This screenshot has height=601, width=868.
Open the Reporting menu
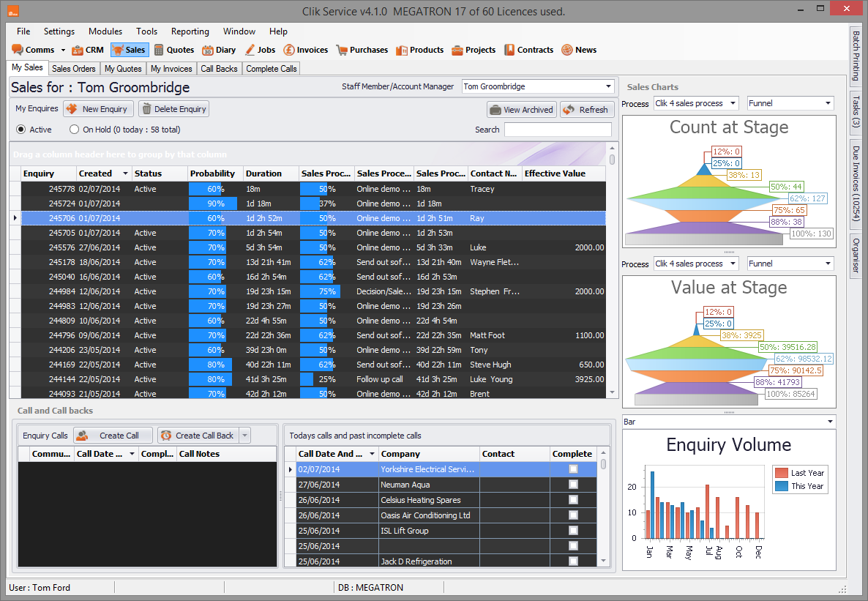(x=190, y=31)
